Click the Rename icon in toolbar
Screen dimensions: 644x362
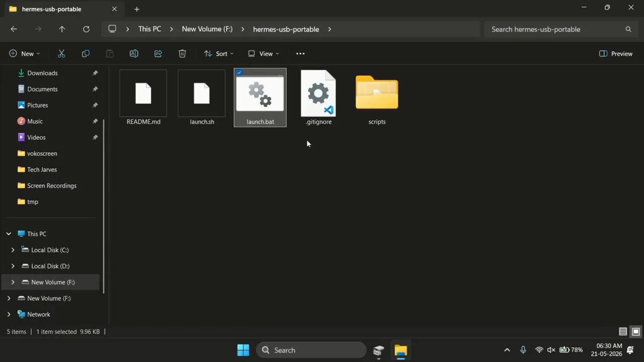point(134,54)
